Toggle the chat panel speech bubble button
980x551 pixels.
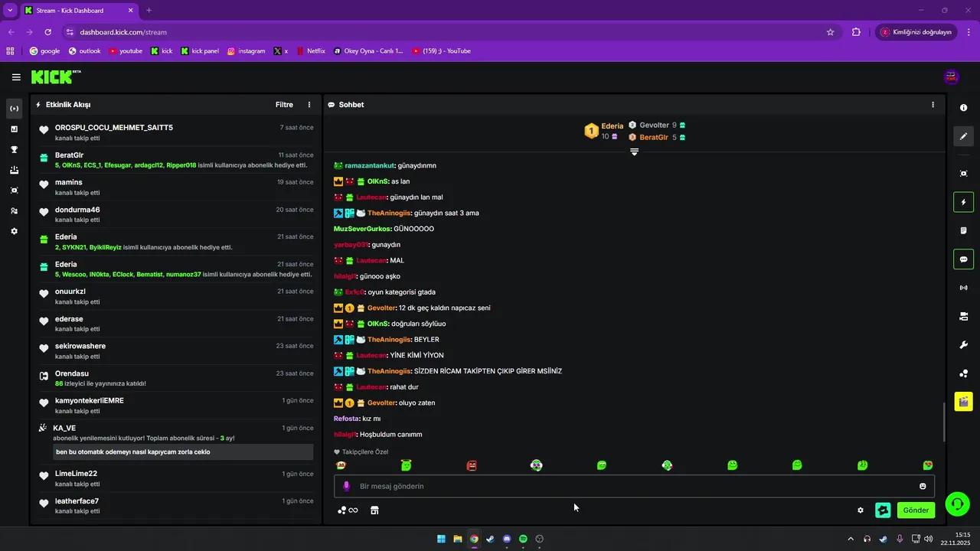coord(963,259)
